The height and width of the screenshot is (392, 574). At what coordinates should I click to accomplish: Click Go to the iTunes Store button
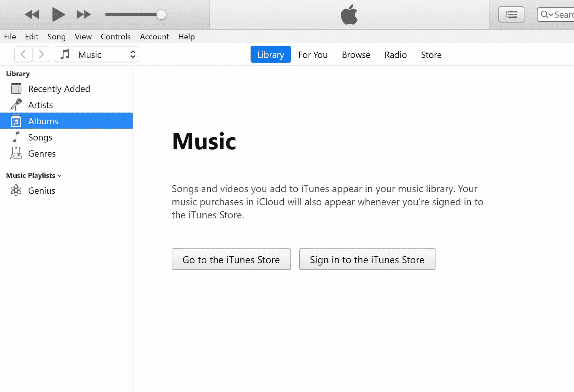[x=231, y=259]
